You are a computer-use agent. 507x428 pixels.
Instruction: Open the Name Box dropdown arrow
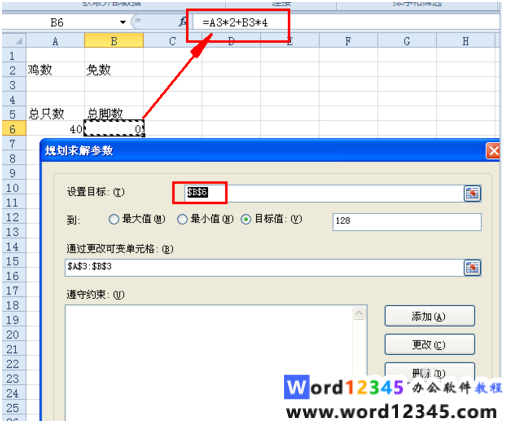click(123, 22)
